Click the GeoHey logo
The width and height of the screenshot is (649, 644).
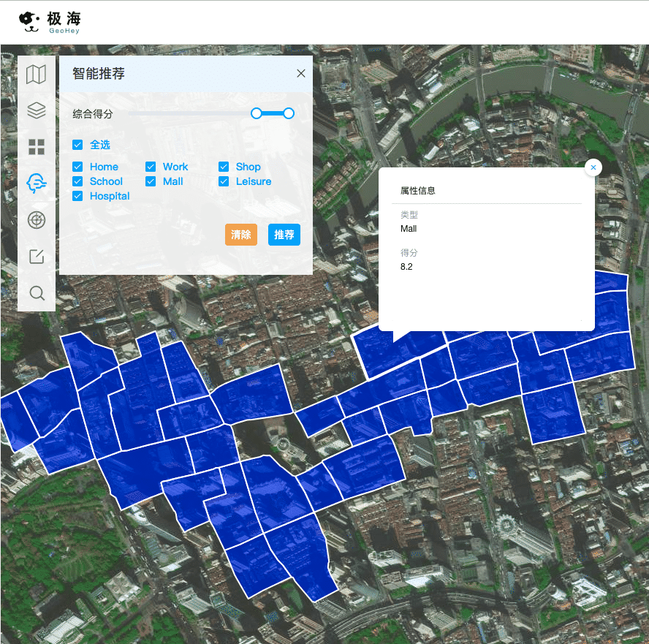(50, 23)
